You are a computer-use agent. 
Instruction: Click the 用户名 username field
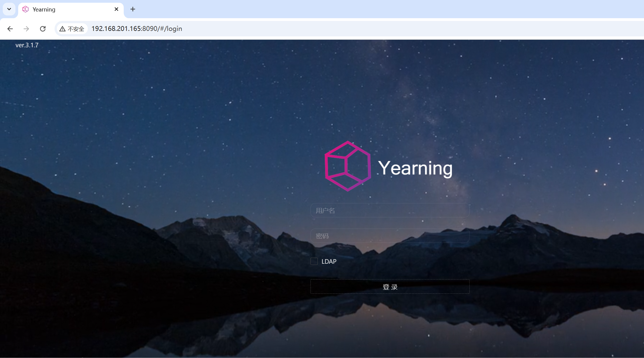coord(390,210)
